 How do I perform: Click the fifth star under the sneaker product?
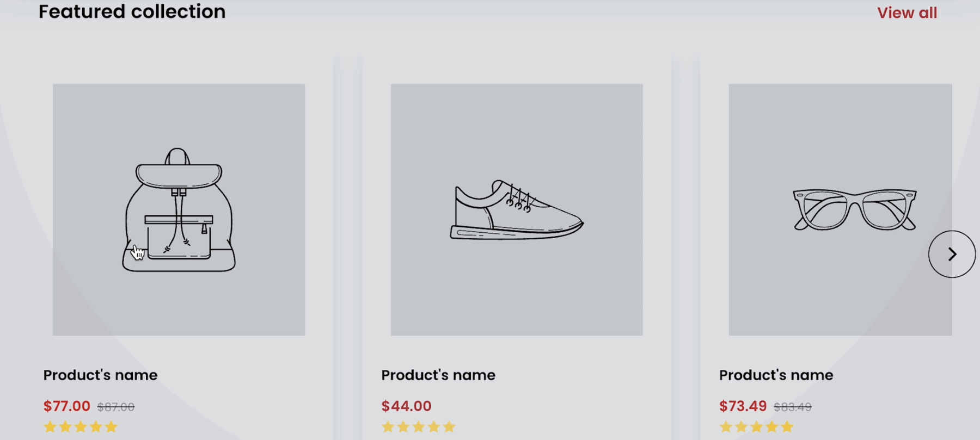point(448,427)
